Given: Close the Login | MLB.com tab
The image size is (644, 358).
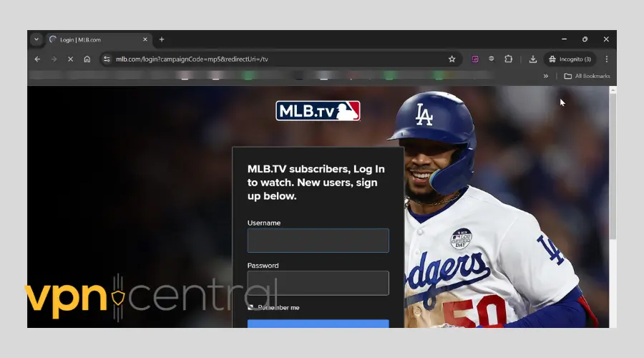Looking at the screenshot, I should tap(145, 39).
